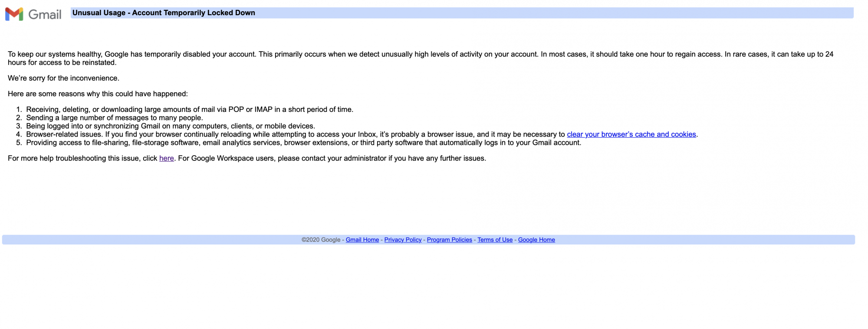
Task: Open the Privacy Policy footer link
Action: tap(403, 240)
